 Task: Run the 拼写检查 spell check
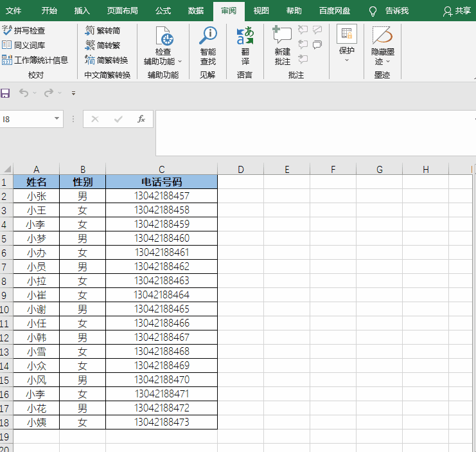point(24,30)
